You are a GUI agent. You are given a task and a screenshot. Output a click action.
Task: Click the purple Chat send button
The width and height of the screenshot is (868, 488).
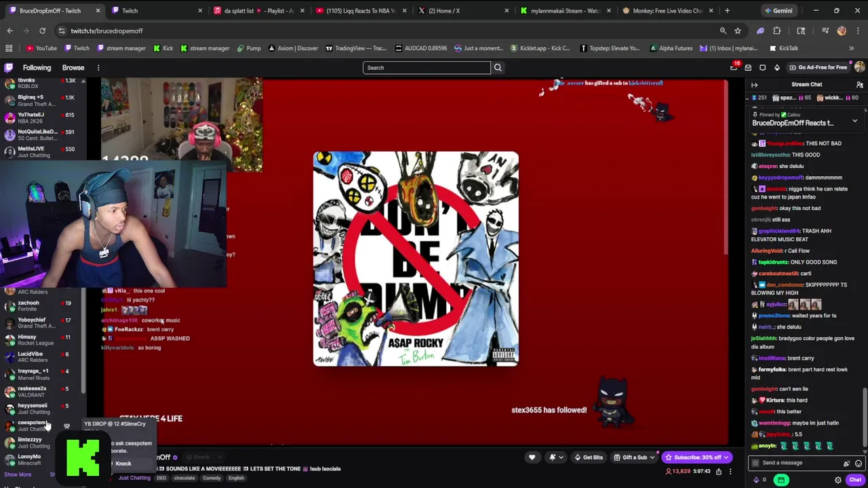[x=854, y=480]
